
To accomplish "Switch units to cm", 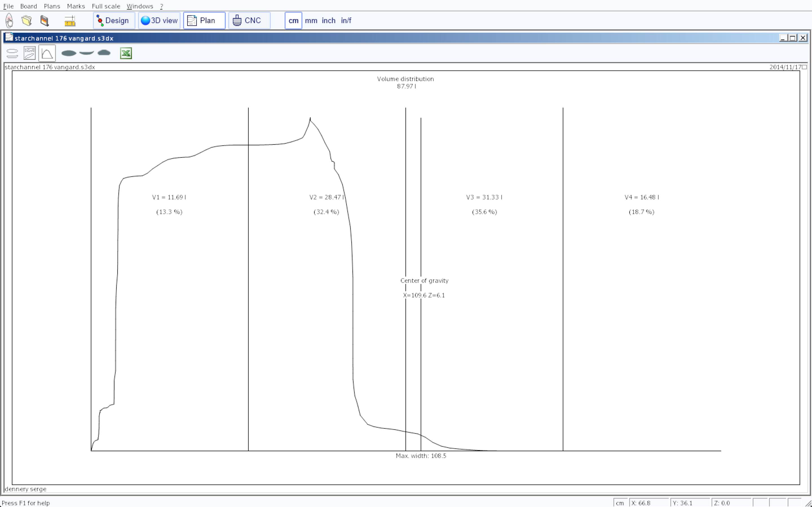I will click(293, 21).
